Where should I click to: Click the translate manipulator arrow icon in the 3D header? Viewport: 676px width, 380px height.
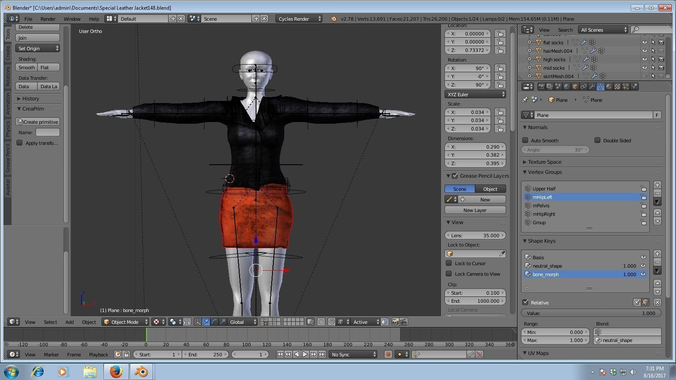point(206,322)
